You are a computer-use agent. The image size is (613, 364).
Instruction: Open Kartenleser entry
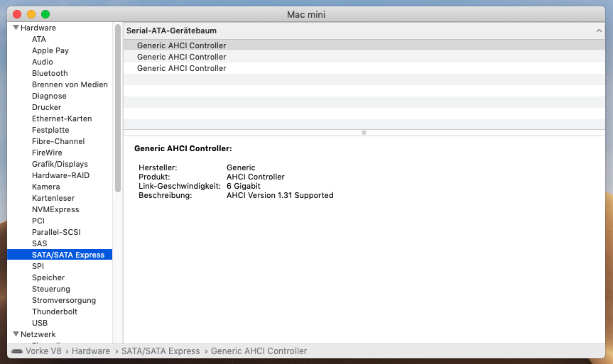[x=53, y=198]
